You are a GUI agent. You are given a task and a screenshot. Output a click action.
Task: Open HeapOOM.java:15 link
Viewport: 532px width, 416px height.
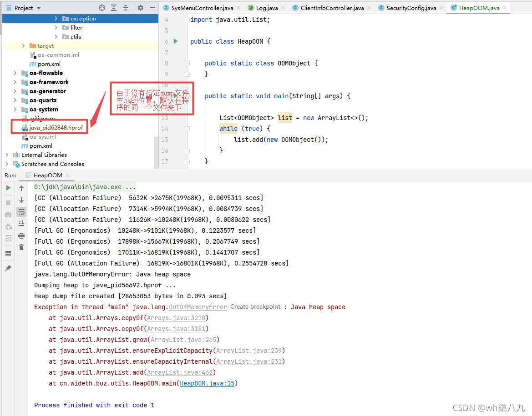tap(207, 383)
